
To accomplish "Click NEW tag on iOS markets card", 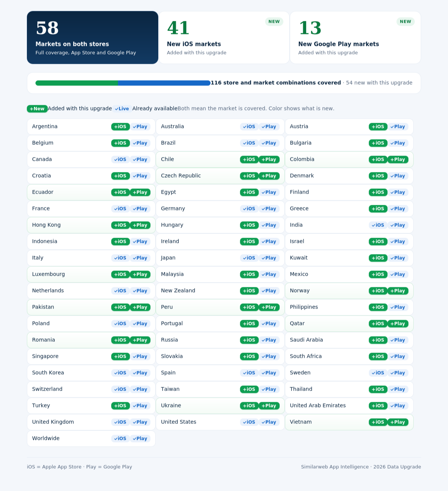I will click(x=274, y=22).
